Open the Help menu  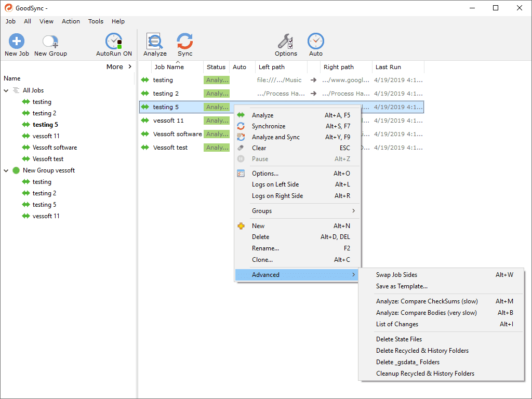(118, 21)
